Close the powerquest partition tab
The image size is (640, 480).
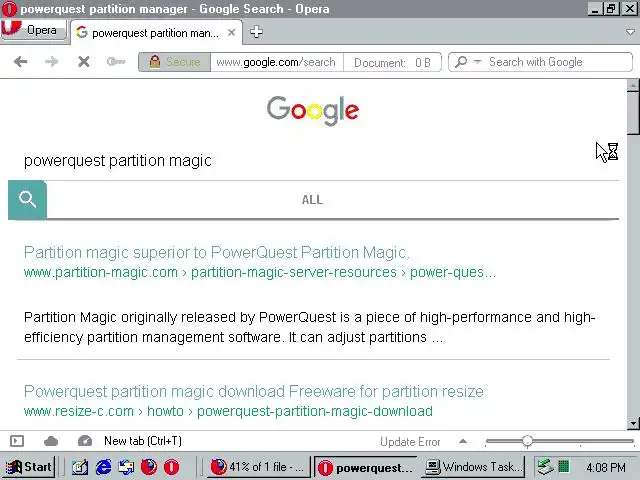coord(231,32)
